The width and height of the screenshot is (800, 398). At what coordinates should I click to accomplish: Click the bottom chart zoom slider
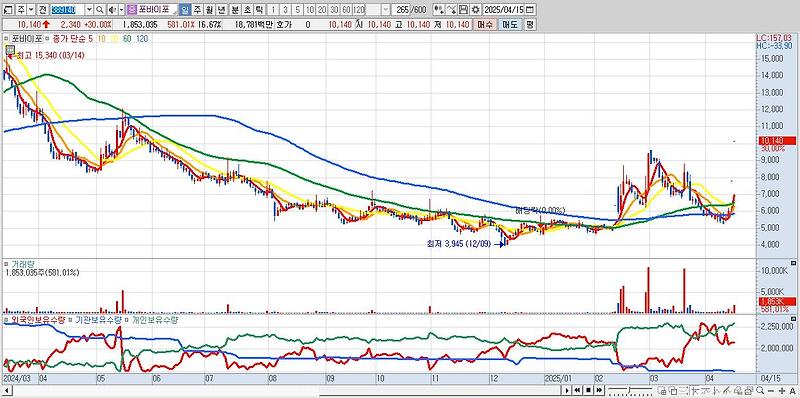click(630, 390)
